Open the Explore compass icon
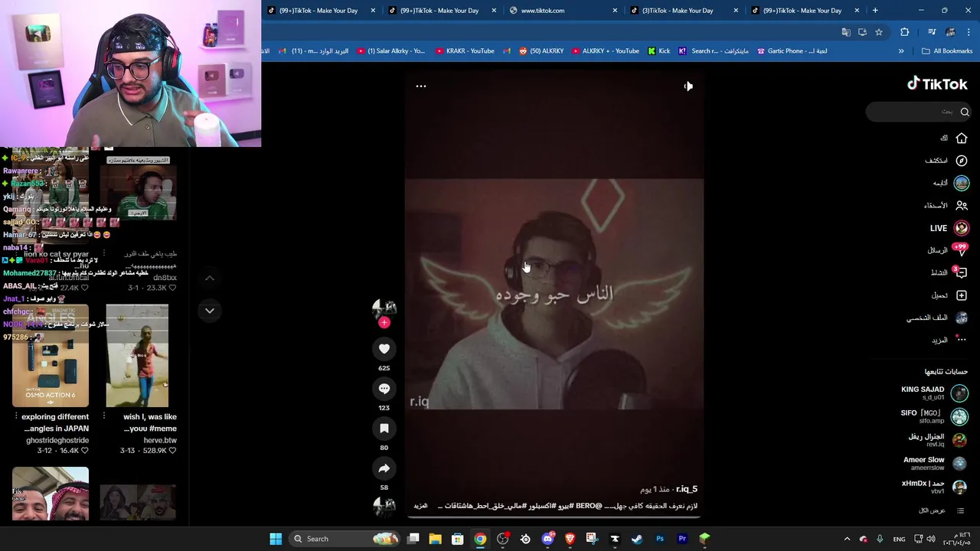The height and width of the screenshot is (551, 980). coord(962,161)
